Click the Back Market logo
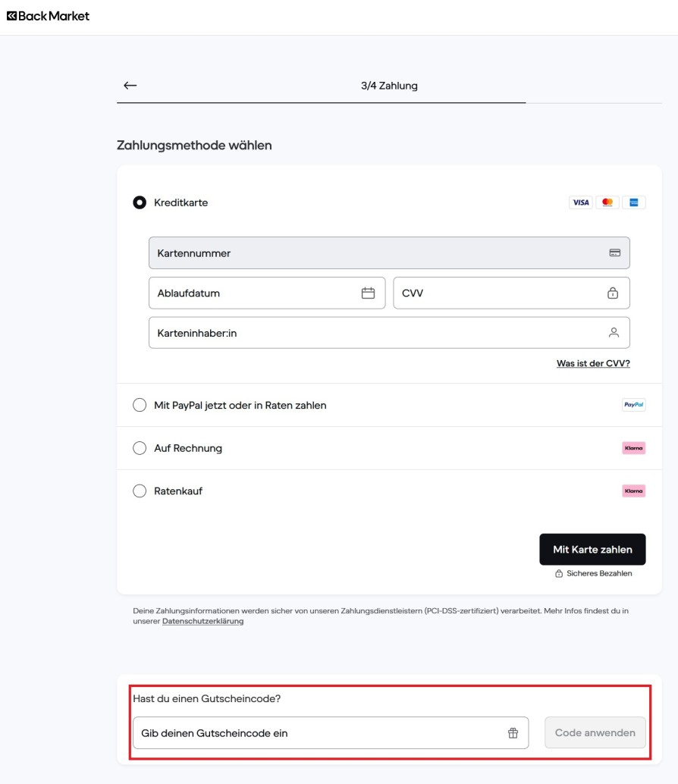The image size is (678, 784). point(49,15)
